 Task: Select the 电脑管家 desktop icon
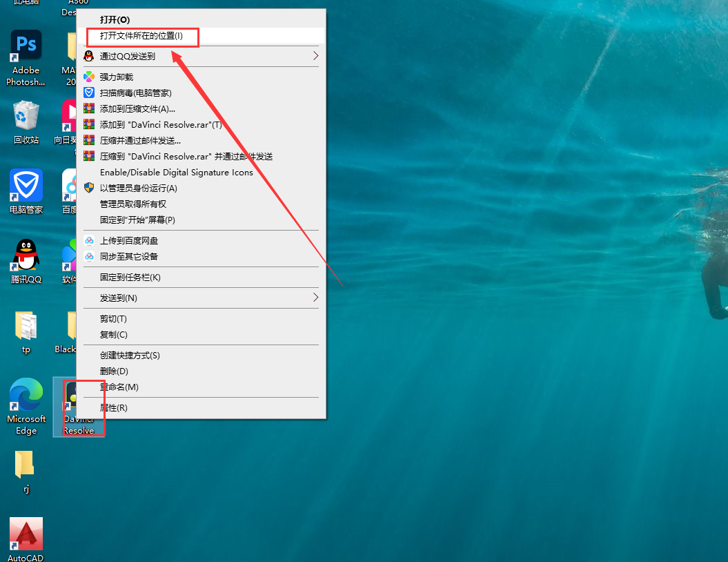[26, 191]
